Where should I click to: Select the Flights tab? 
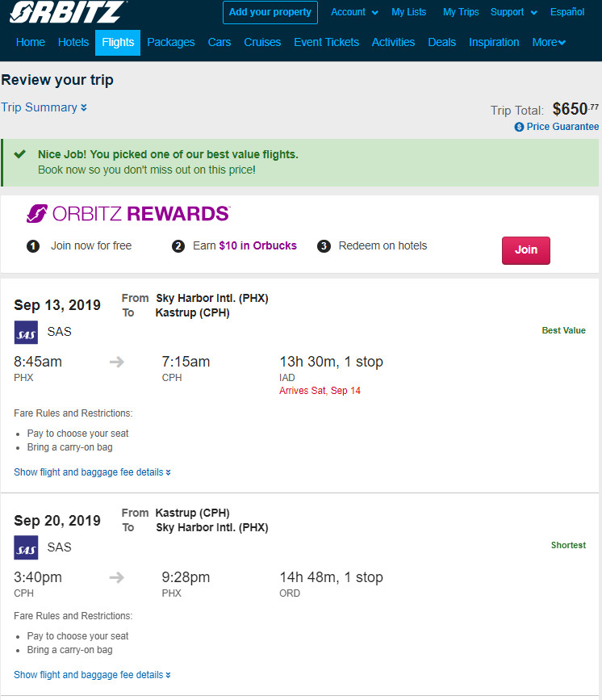(x=118, y=43)
